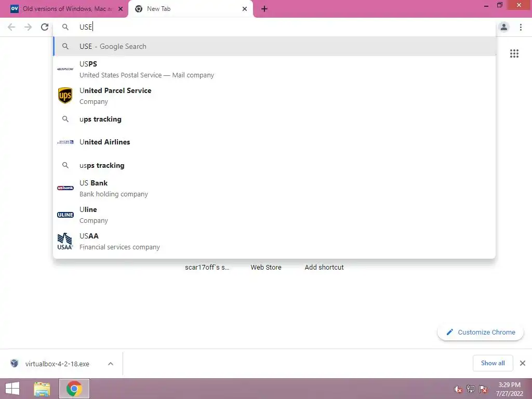Open the network tray icon

[x=471, y=389]
